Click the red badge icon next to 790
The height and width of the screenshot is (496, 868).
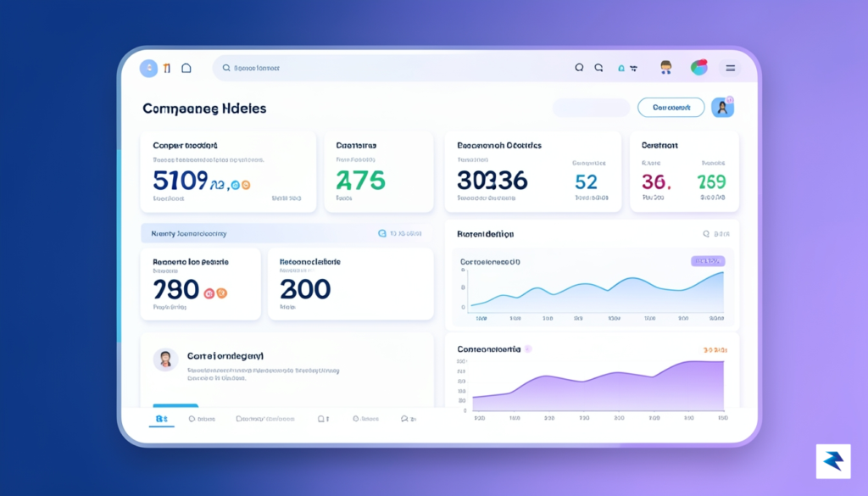[x=209, y=293]
